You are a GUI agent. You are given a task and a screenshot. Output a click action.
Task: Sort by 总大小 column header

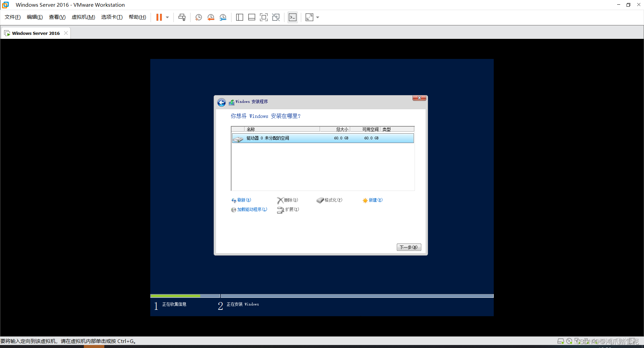[x=335, y=129]
